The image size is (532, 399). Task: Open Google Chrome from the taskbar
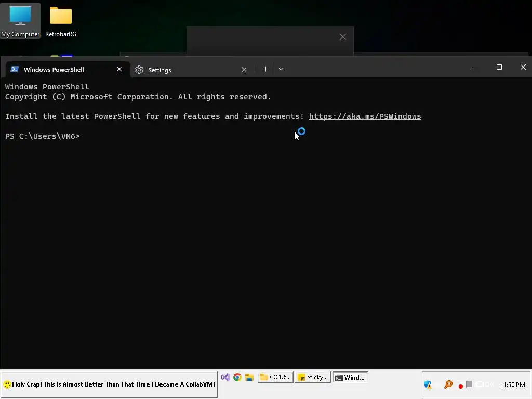(x=237, y=377)
